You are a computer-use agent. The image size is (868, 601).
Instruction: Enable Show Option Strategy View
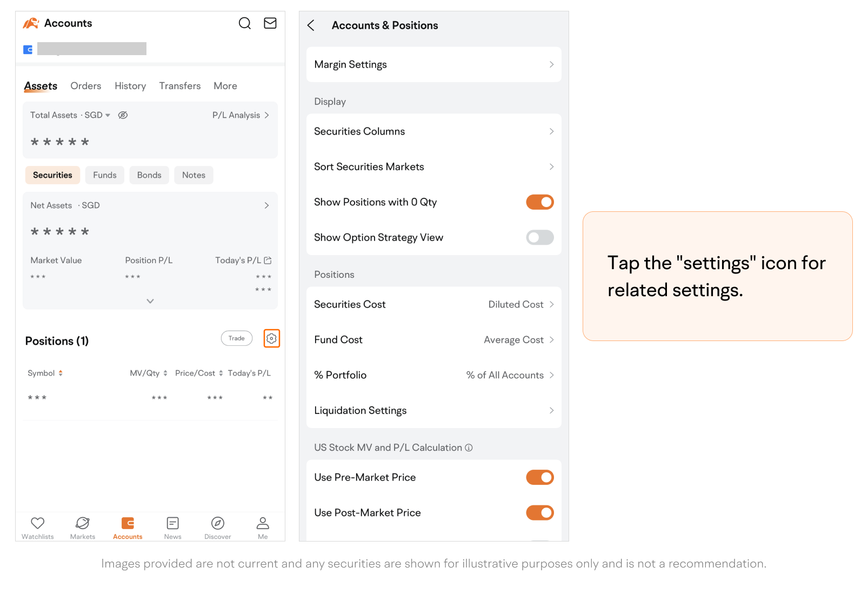point(539,237)
